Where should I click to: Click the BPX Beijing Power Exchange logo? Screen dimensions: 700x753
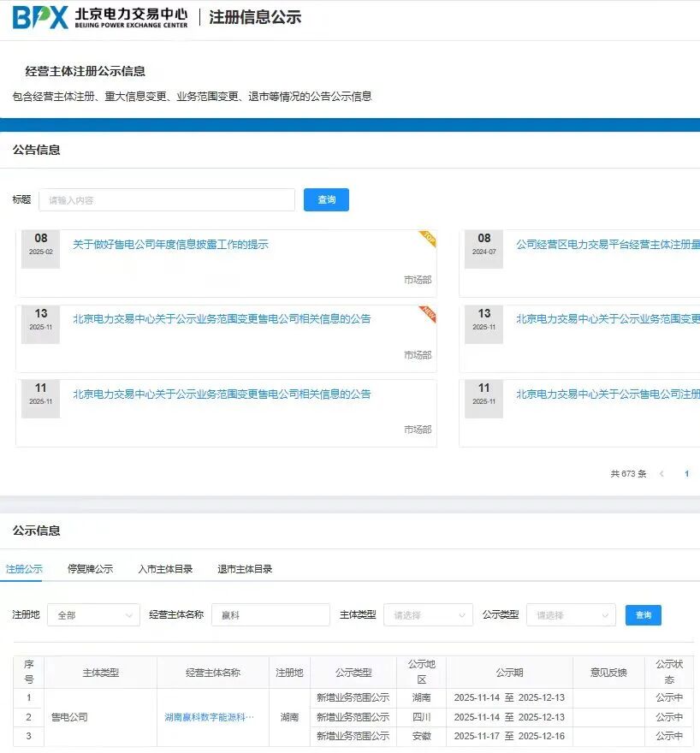[99, 17]
